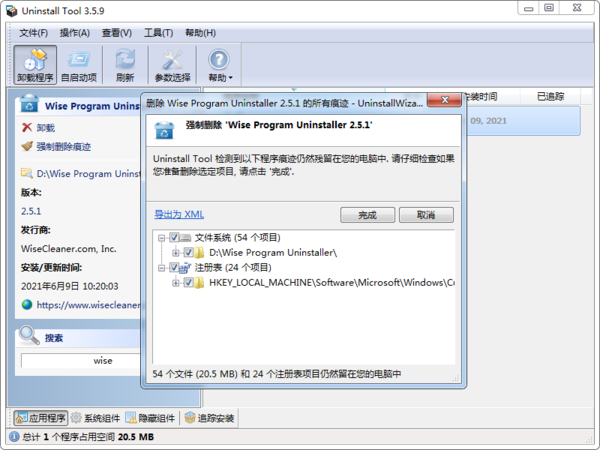
Task: Click the 导出为 XML link
Action: tap(179, 214)
